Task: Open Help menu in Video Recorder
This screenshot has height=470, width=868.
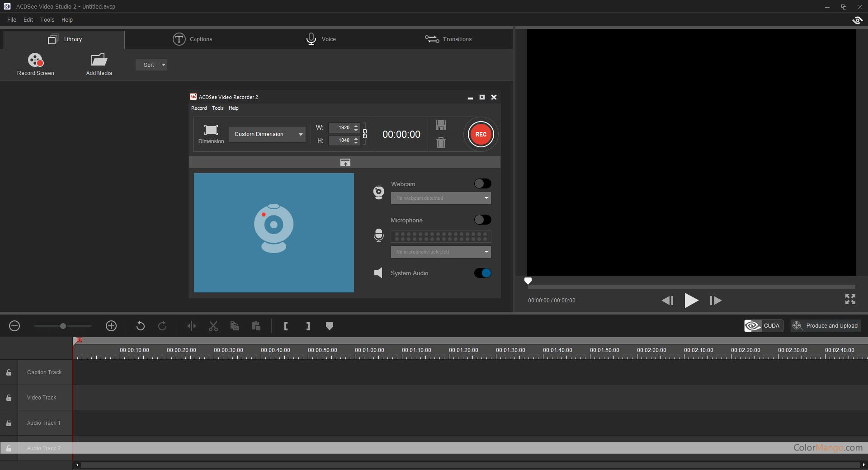Action: pyautogui.click(x=233, y=108)
